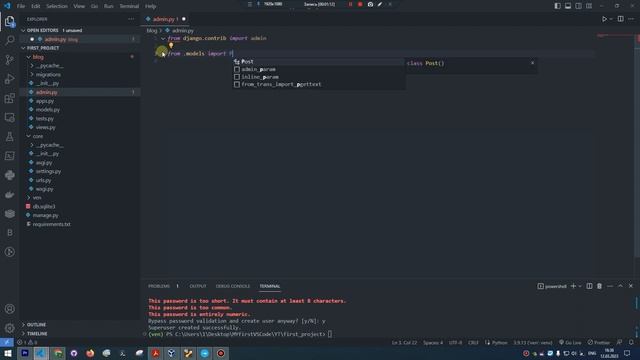The image size is (640, 360).
Task: Expand the OUTLINE section
Action: (23, 325)
